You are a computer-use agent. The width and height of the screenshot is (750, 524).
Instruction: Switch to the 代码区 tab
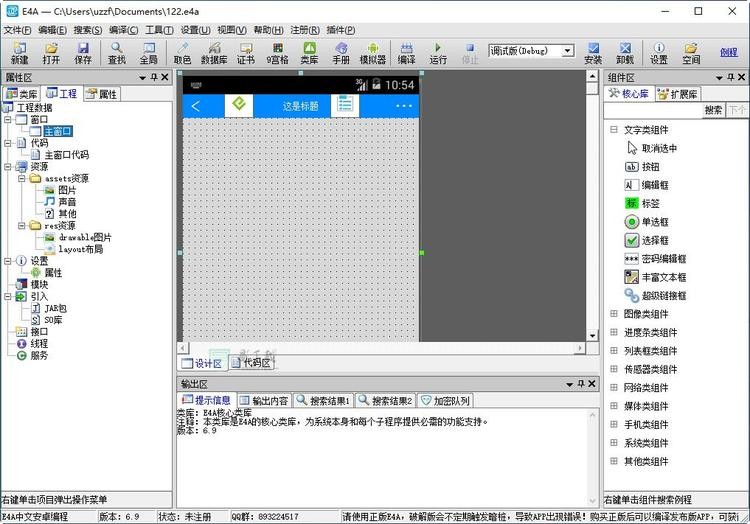[x=252, y=363]
